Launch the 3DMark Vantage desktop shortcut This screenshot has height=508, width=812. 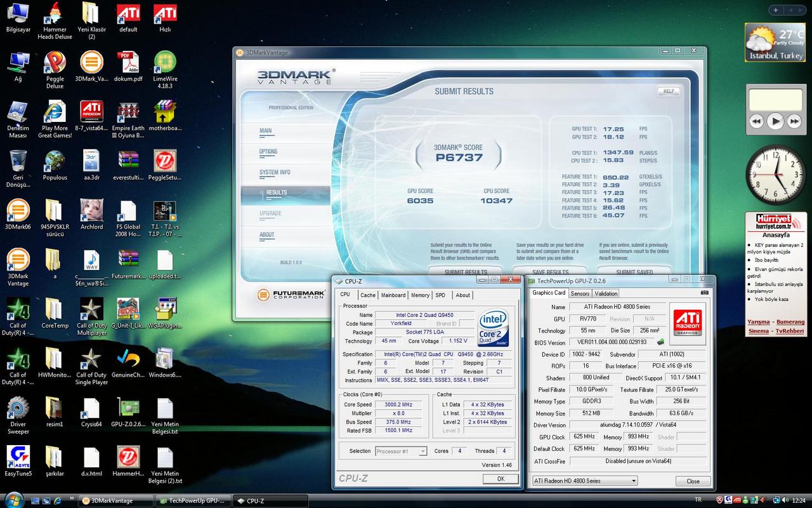point(18,267)
